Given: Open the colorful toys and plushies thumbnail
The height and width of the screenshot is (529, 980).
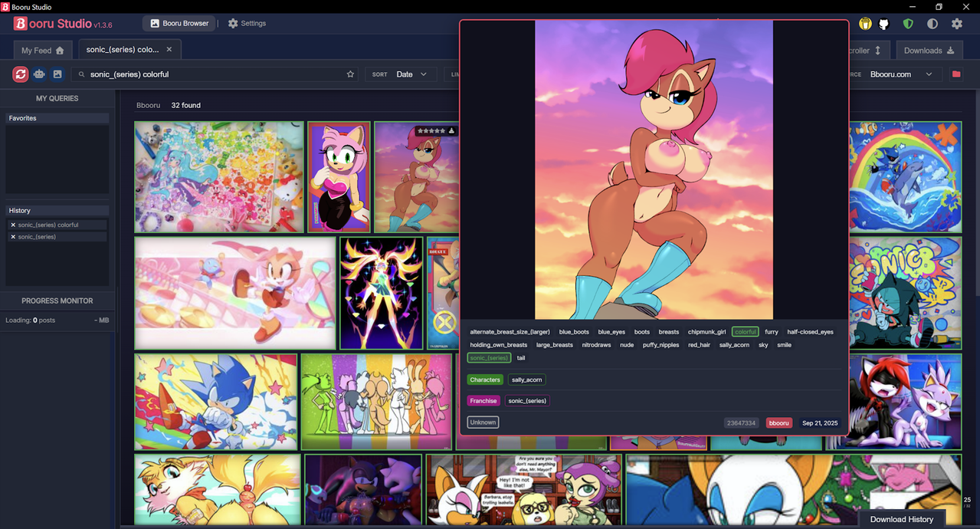Looking at the screenshot, I should point(219,177).
